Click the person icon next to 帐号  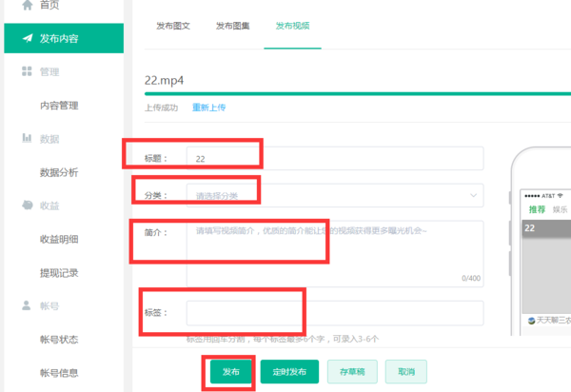point(27,305)
